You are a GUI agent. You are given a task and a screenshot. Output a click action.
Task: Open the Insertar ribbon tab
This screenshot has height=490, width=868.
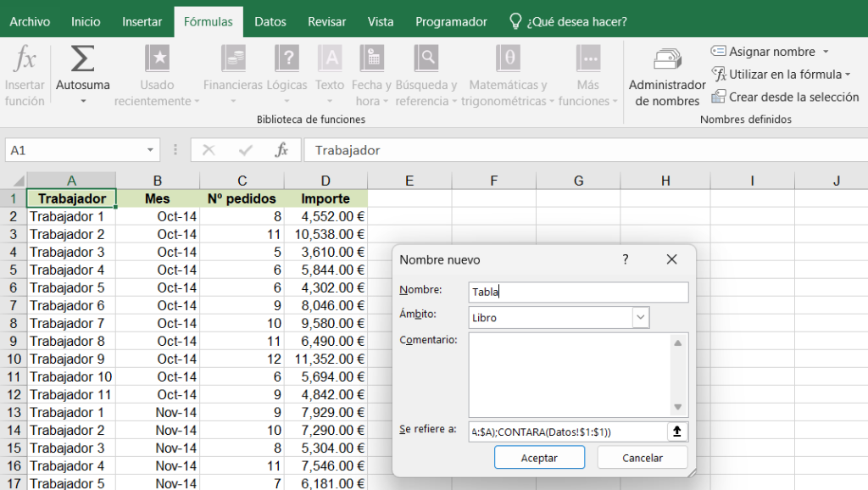142,21
